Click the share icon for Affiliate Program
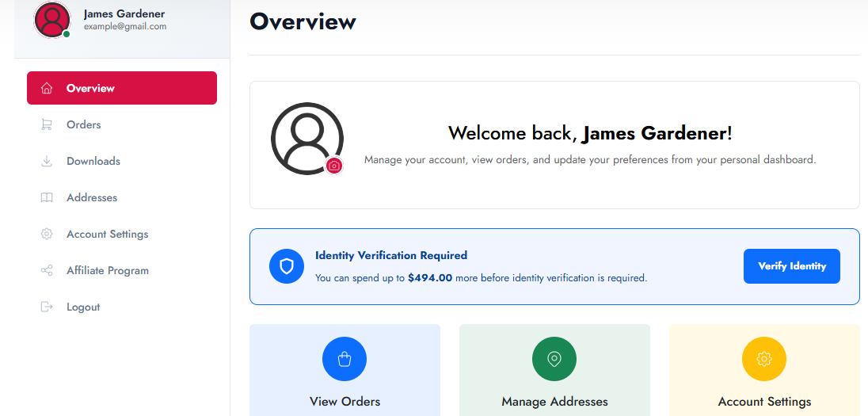 [x=47, y=270]
